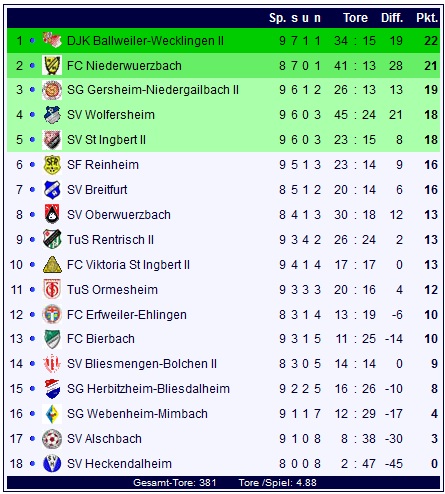Image resolution: width=445 pixels, height=494 pixels.
Task: Click the TuS Ormesheim red crest
Action: 52,289
